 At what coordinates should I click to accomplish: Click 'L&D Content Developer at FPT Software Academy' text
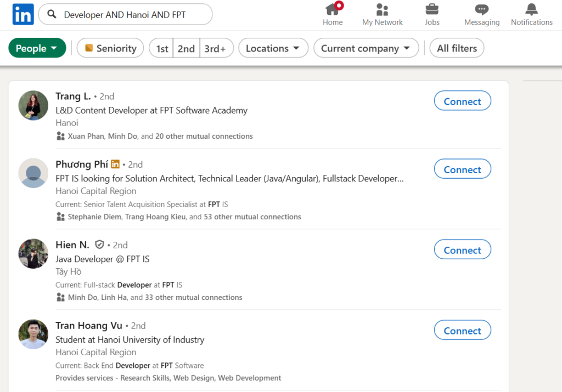[x=151, y=110]
